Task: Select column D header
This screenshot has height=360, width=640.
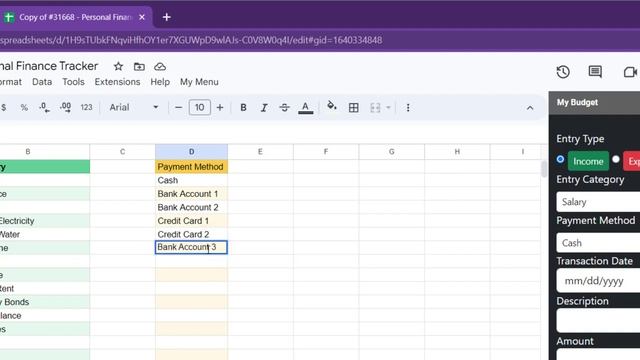Action: pos(191,152)
